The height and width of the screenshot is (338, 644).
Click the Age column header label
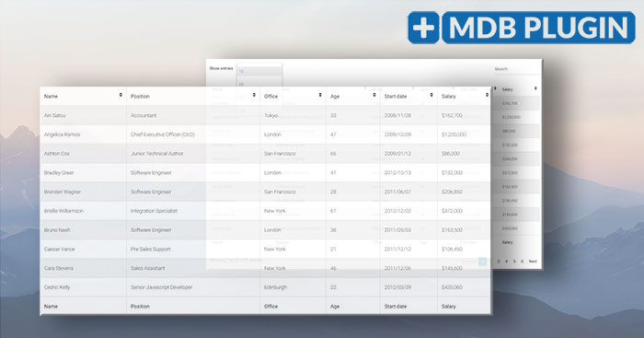[335, 96]
